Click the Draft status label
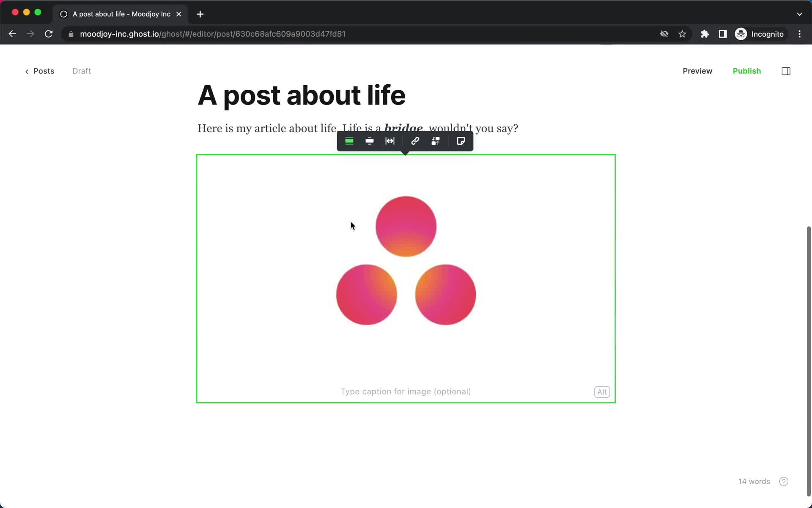This screenshot has height=508, width=812. pos(82,71)
